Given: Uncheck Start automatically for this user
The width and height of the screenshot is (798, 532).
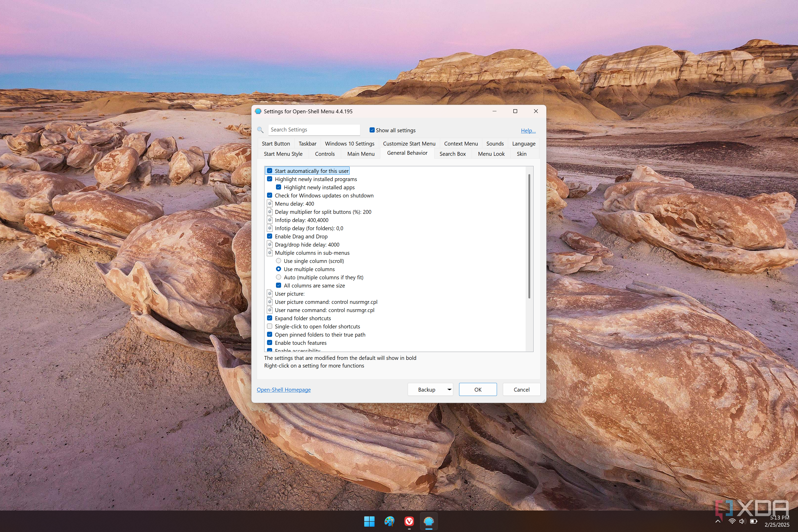Looking at the screenshot, I should 269,171.
